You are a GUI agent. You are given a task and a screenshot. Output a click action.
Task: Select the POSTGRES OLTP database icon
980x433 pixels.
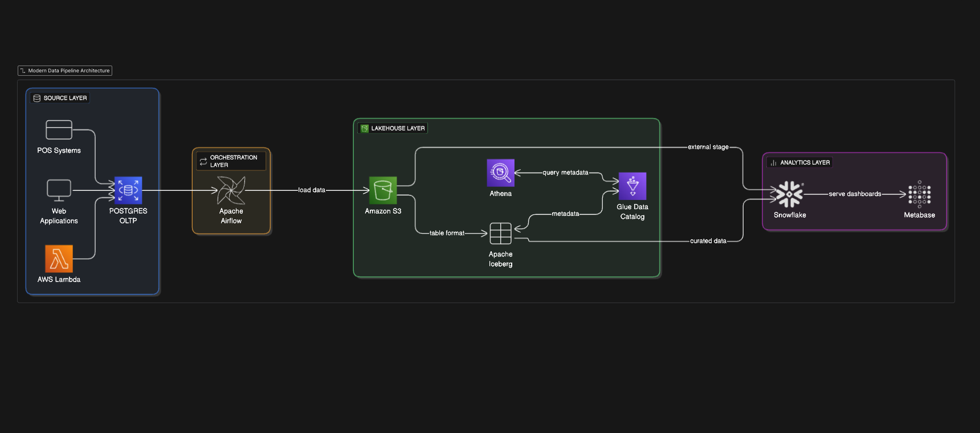coord(128,190)
